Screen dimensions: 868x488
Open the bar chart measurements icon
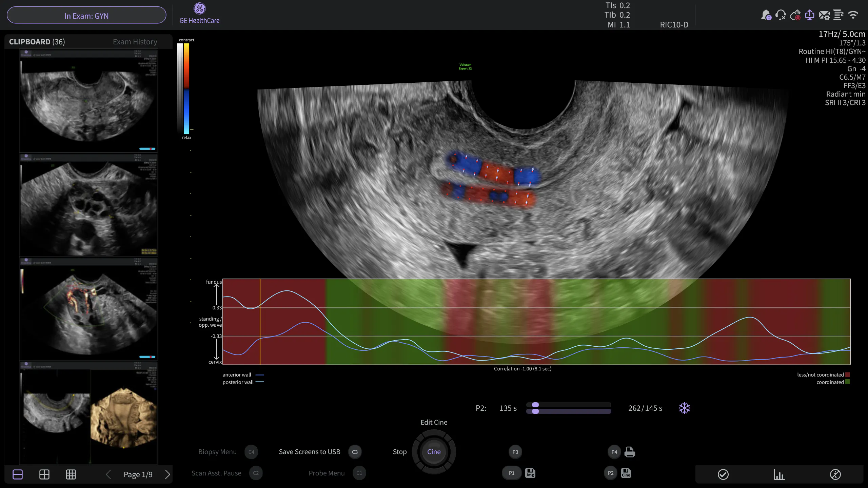[x=779, y=474]
